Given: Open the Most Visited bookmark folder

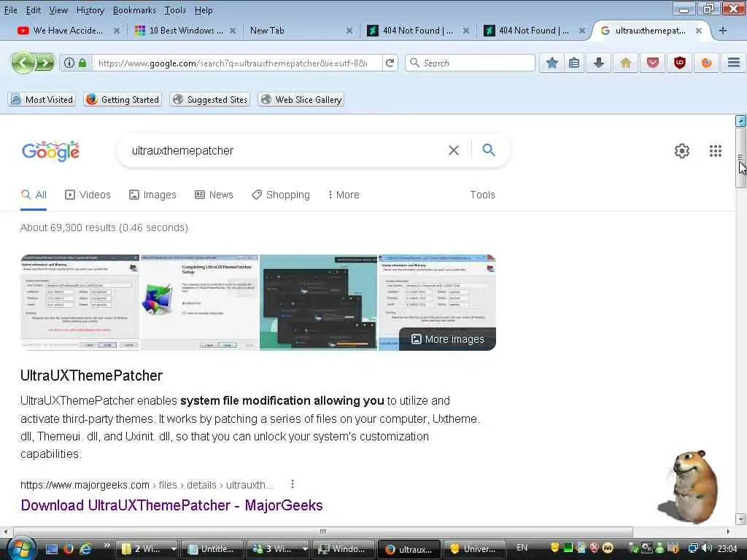Looking at the screenshot, I should (x=42, y=99).
